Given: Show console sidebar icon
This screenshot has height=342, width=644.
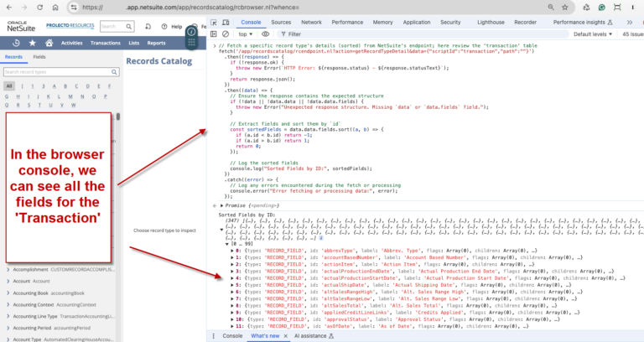Looking at the screenshot, I should click(214, 34).
